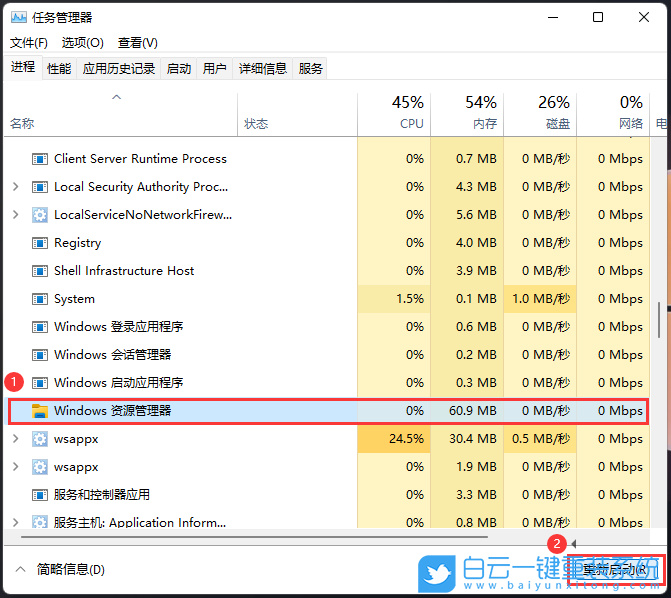The width and height of the screenshot is (671, 598).
Task: Select Registry process name
Action: 77,243
